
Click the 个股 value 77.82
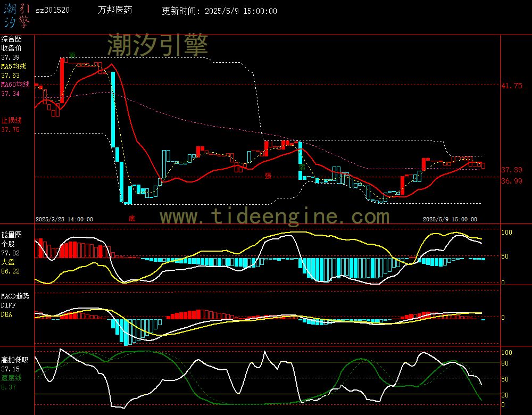click(x=10, y=253)
